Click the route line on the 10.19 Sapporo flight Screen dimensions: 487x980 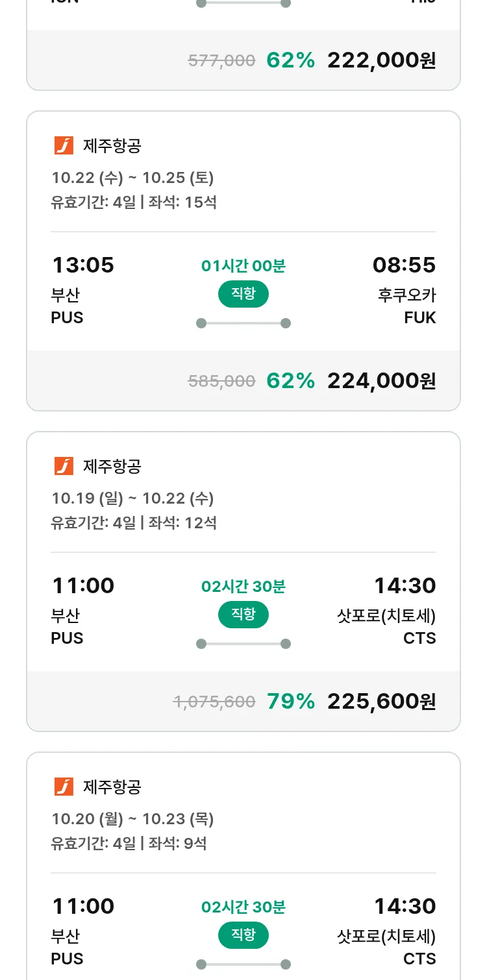243,644
